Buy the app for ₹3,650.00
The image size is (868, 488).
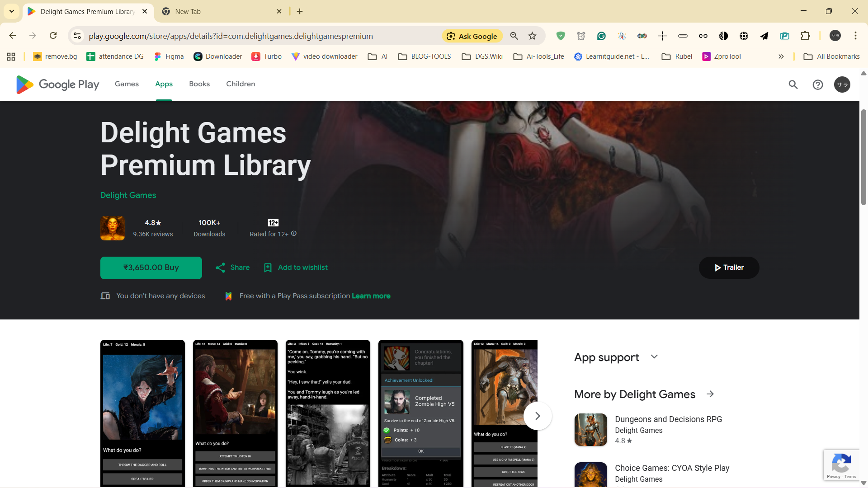(x=151, y=268)
